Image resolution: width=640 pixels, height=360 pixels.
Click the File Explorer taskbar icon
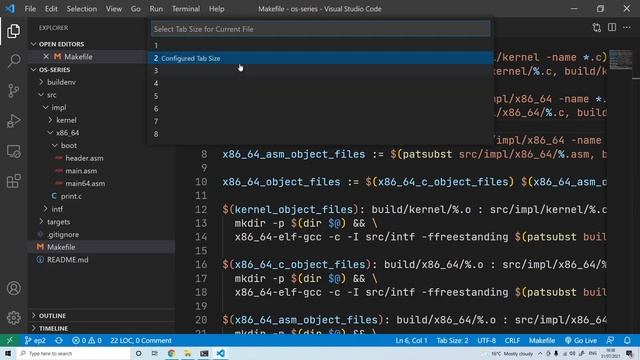(x=188, y=353)
